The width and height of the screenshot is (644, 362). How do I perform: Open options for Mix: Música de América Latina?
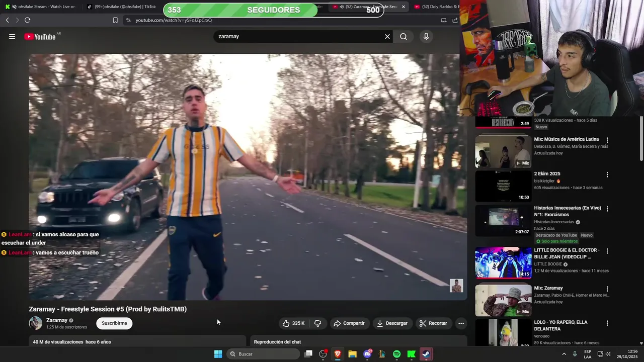(x=607, y=140)
